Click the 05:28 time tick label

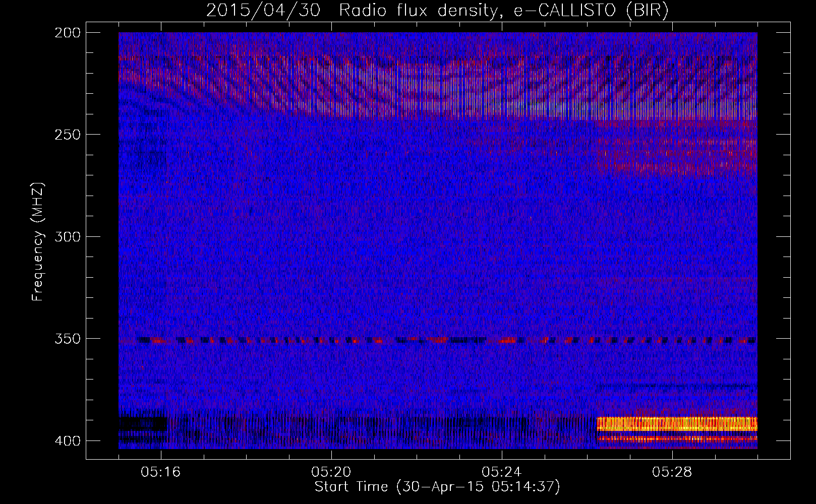click(x=672, y=472)
